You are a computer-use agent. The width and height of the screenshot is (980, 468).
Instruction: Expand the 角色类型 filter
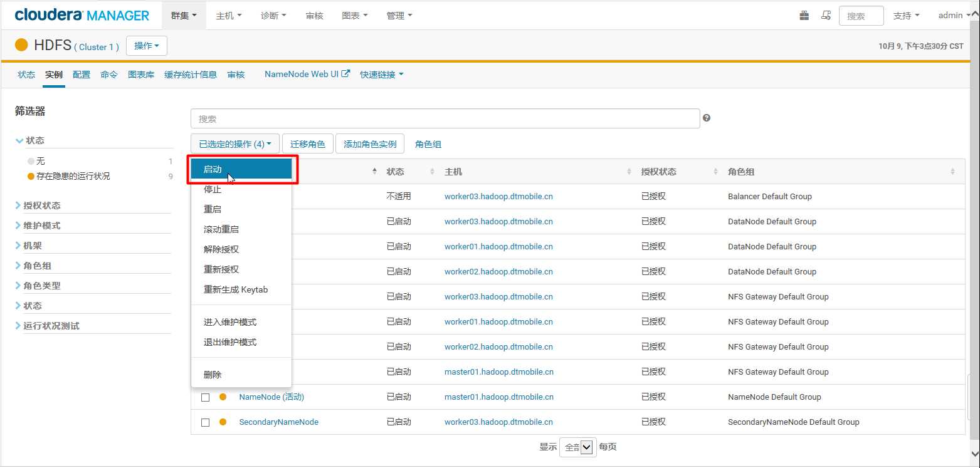click(38, 286)
